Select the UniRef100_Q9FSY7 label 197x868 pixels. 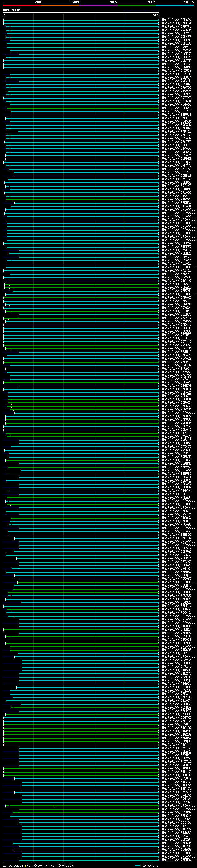coord(177,165)
